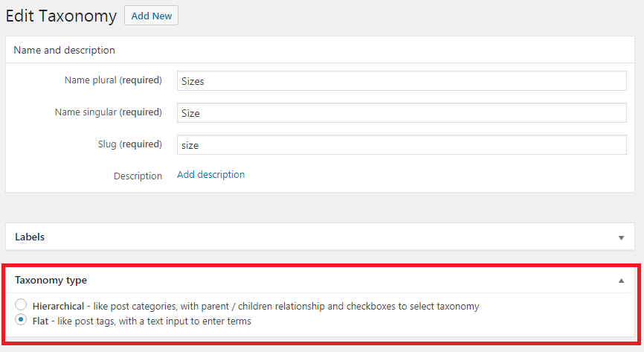Open the Add description link
This screenshot has height=352, width=644.
point(210,174)
